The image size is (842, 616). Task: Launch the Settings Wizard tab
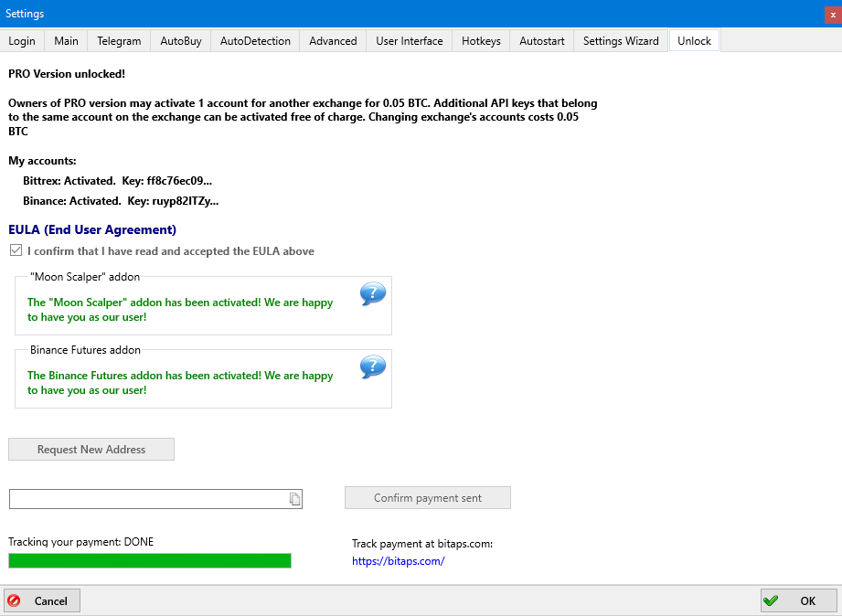tap(621, 41)
